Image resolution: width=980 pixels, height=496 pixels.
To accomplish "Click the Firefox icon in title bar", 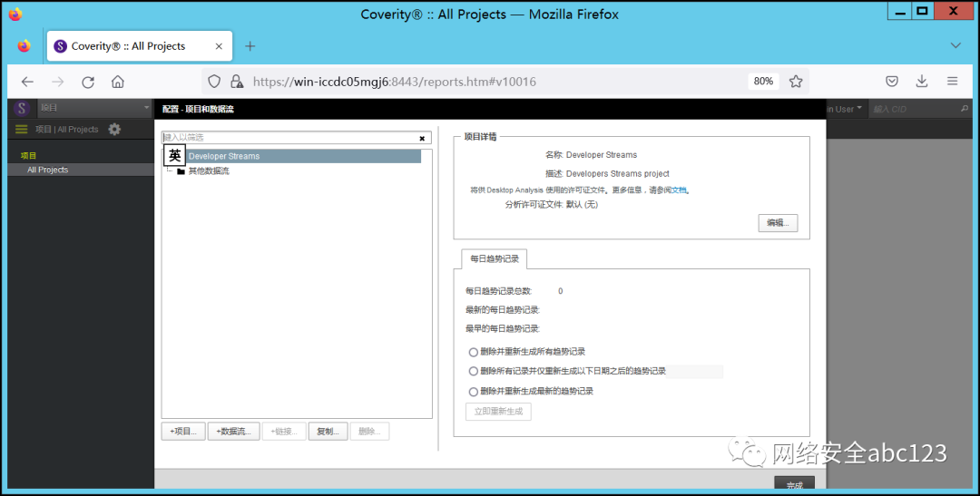I will (15, 14).
